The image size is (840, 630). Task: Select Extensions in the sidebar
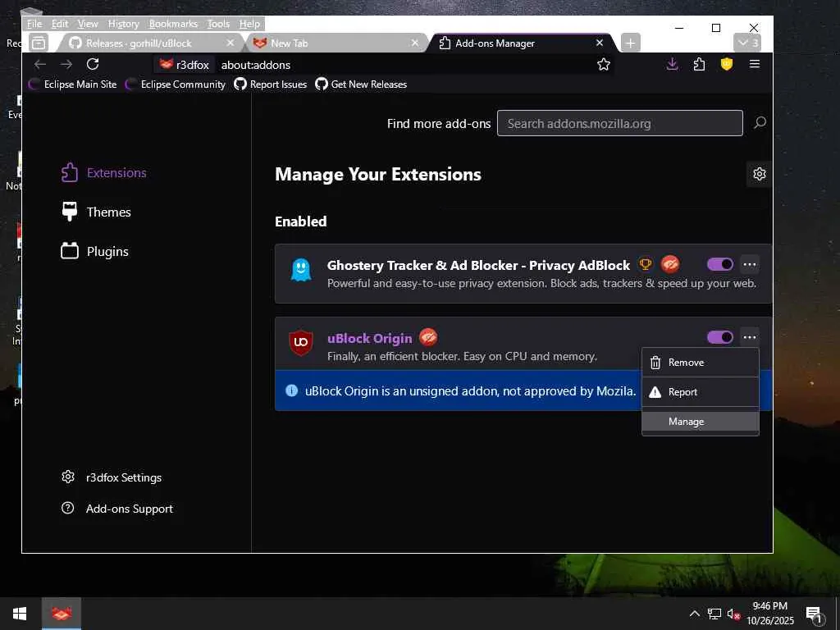tap(104, 173)
